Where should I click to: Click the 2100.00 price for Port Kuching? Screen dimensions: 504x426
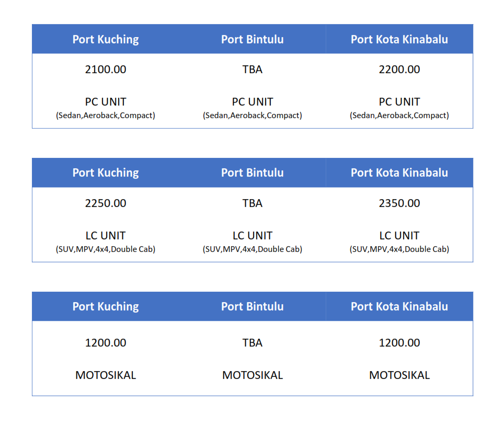[106, 70]
